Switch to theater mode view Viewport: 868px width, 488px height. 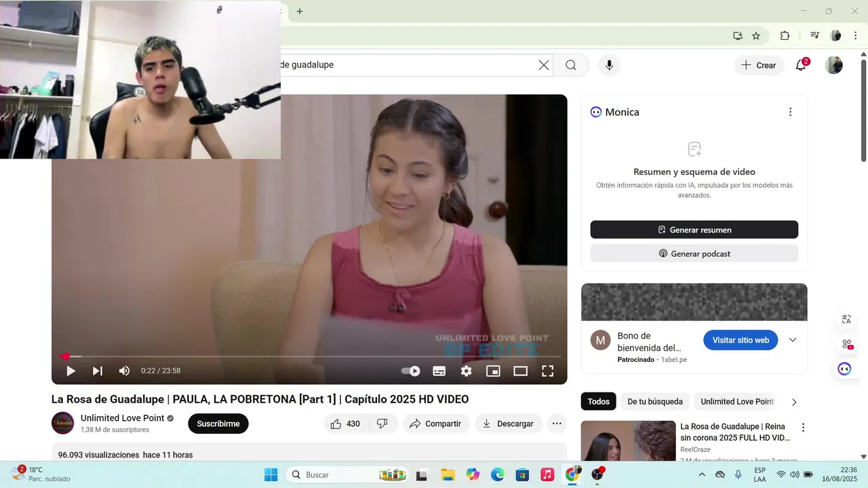click(x=520, y=371)
